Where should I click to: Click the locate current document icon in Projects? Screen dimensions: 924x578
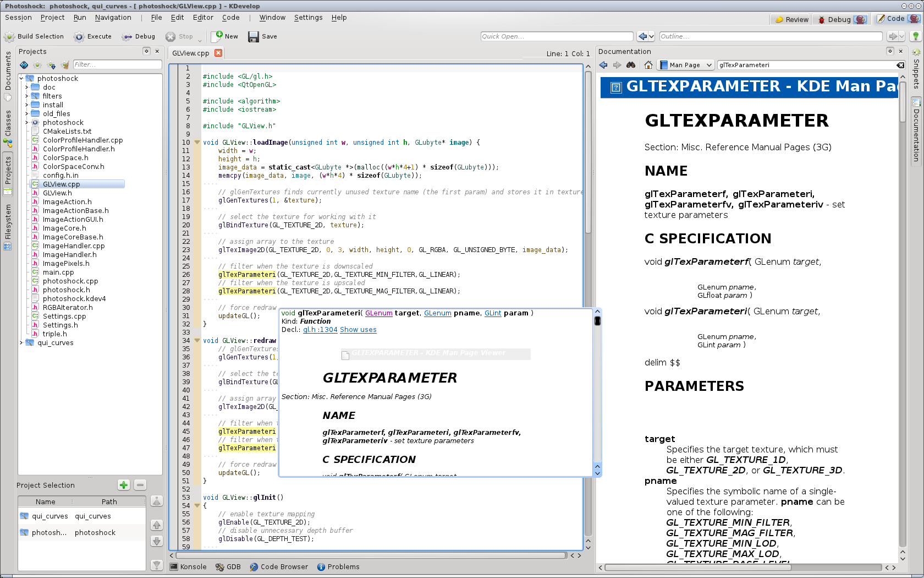(24, 65)
